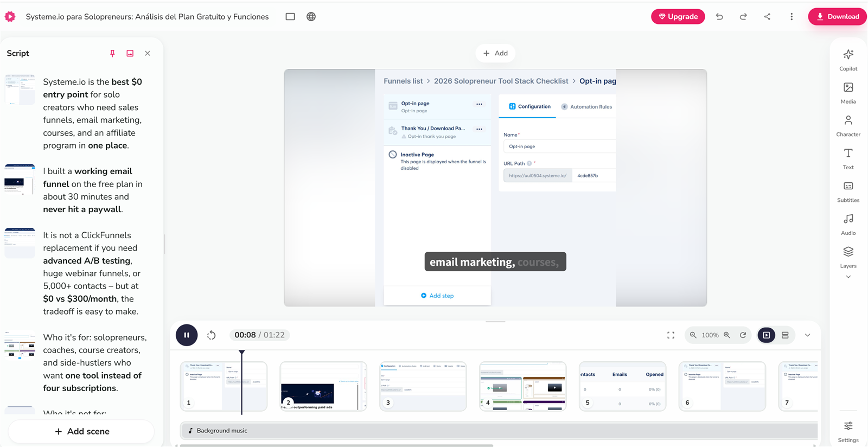
Task: Close the Script panel
Action: tap(148, 53)
